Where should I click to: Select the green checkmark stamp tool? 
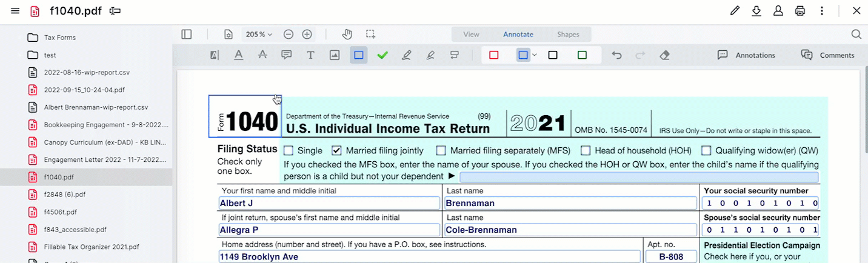pyautogui.click(x=382, y=55)
